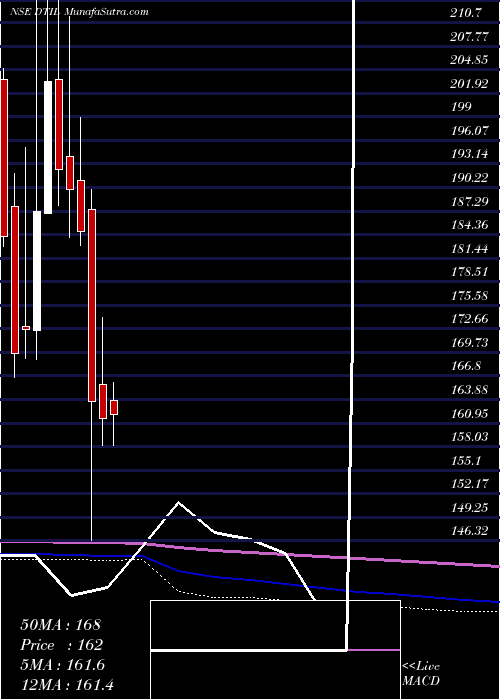Click the 190.22 price axis label
500x700 pixels.
(469, 178)
